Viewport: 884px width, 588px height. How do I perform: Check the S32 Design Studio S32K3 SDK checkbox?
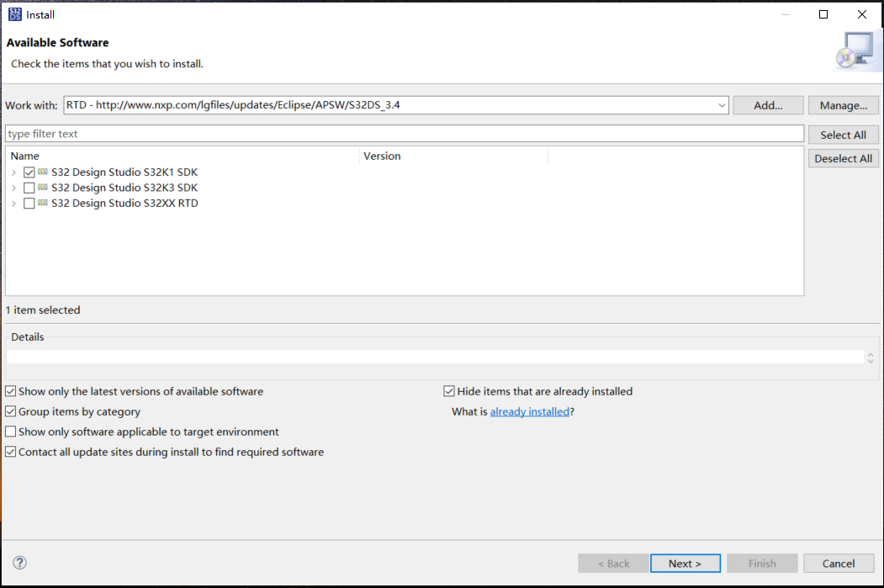(x=29, y=188)
